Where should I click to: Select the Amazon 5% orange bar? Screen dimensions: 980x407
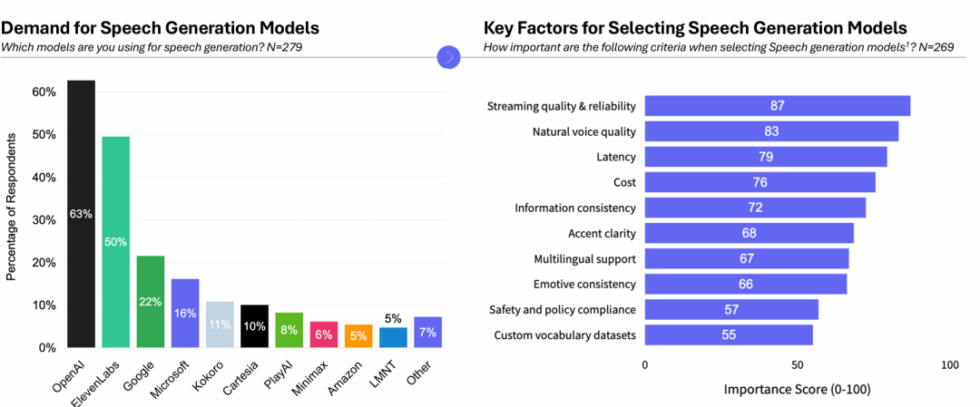point(358,335)
